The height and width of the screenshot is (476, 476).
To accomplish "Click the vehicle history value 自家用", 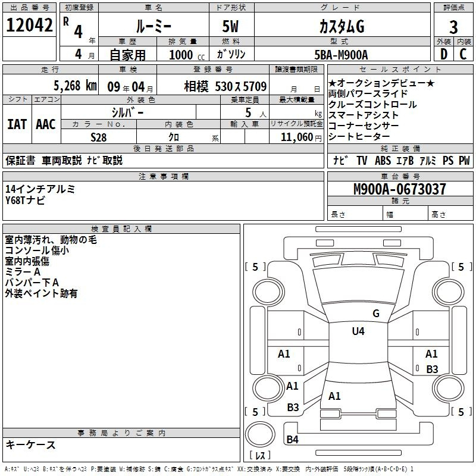I will pos(127,55).
